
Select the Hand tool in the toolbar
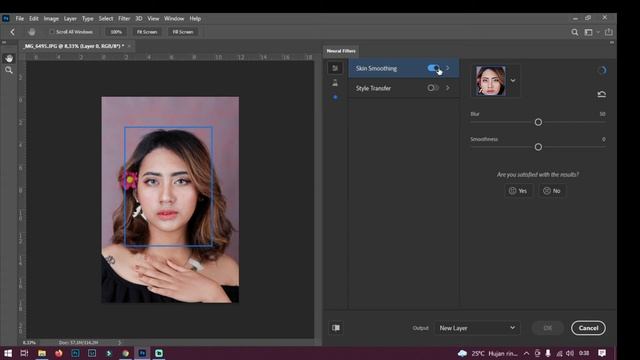tap(9, 58)
